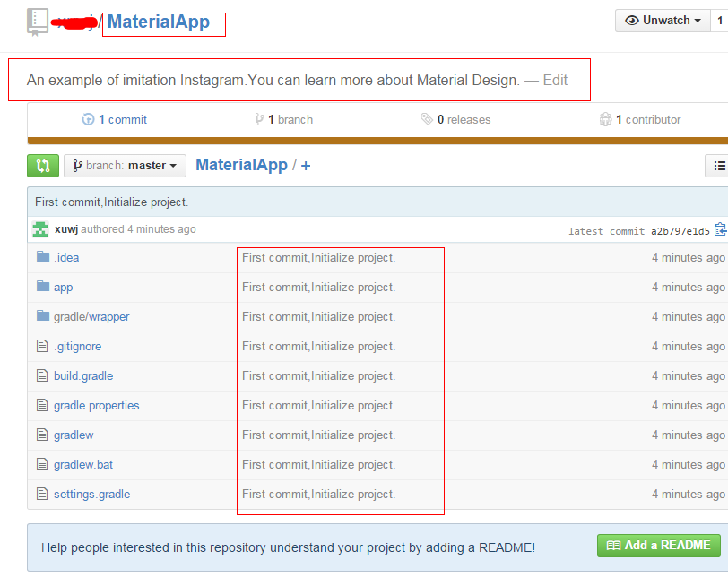Open the gradlew.bat file
Image resolution: width=728 pixels, height=577 pixels.
point(83,465)
